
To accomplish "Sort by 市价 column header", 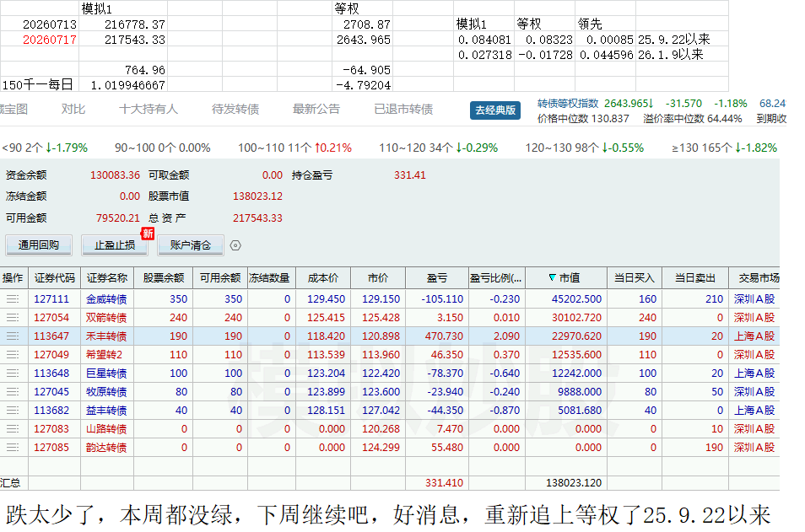I will [378, 277].
